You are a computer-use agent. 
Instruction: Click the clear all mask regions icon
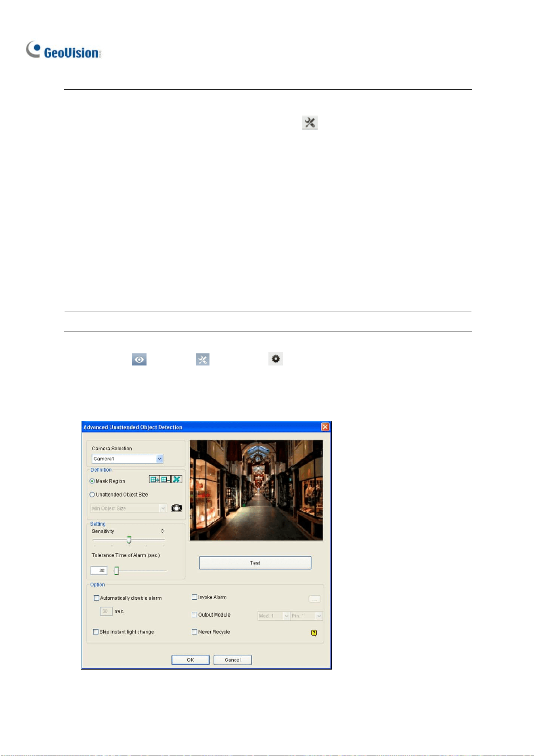click(x=176, y=479)
